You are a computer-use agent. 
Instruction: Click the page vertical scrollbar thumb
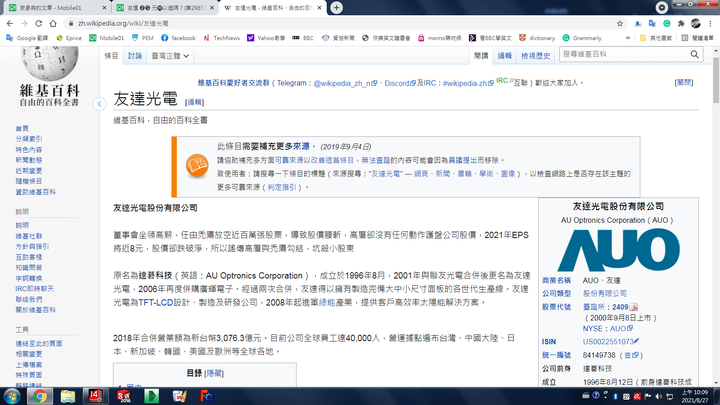pyautogui.click(x=716, y=79)
